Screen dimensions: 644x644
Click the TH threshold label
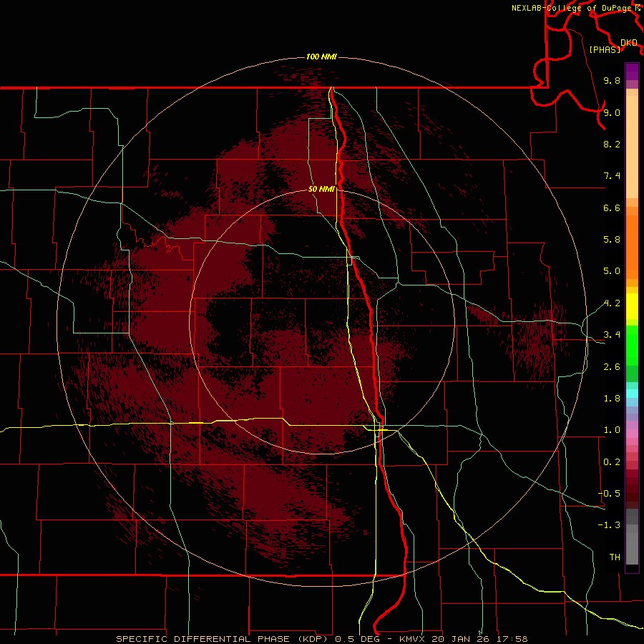[615, 557]
